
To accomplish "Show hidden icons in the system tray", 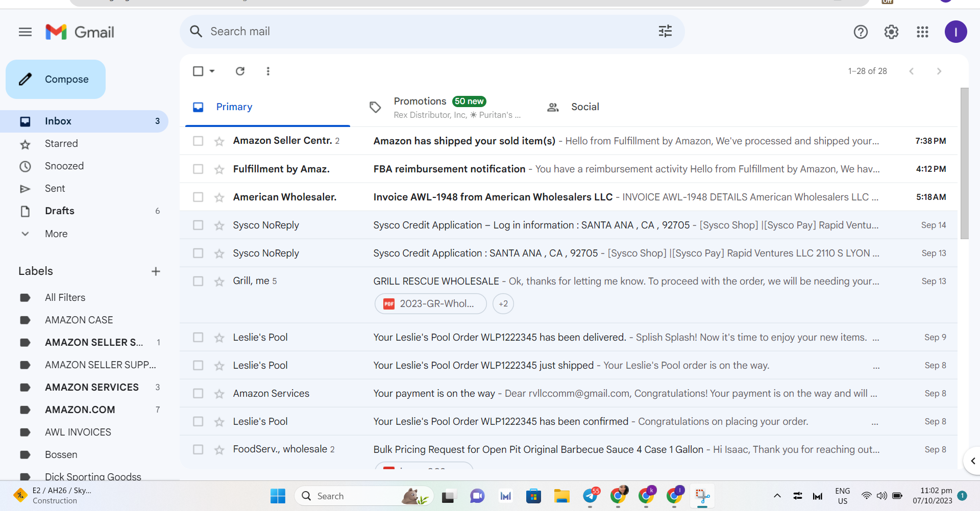I will click(777, 496).
